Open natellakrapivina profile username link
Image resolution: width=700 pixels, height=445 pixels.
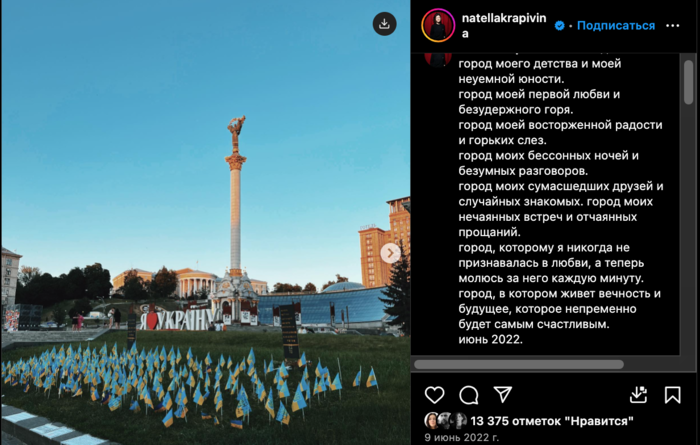click(x=504, y=25)
